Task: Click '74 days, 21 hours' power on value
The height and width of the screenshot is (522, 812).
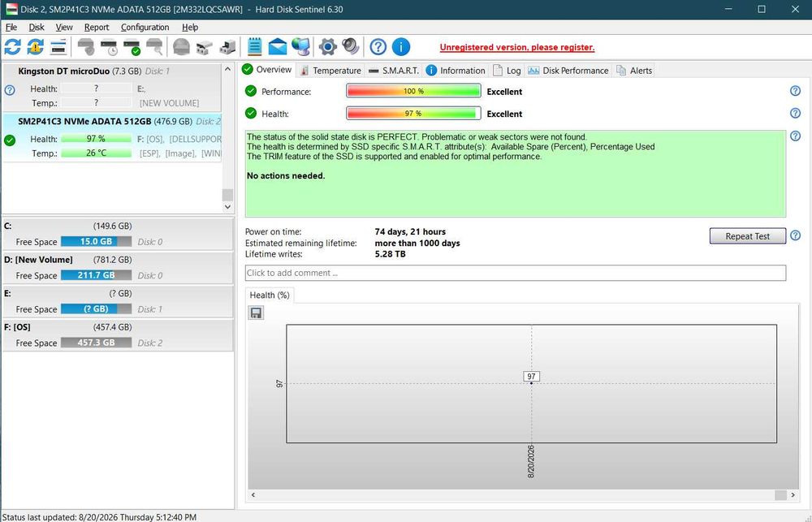Action: [x=410, y=231]
